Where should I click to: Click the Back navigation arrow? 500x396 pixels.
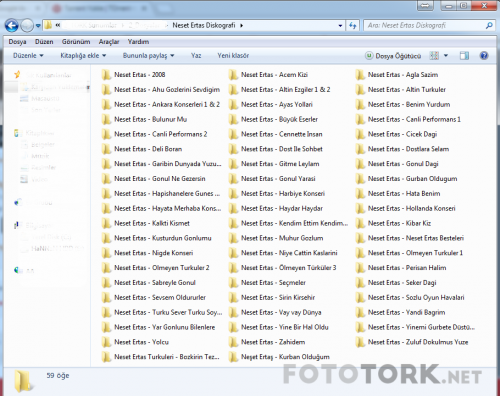(x=12, y=26)
